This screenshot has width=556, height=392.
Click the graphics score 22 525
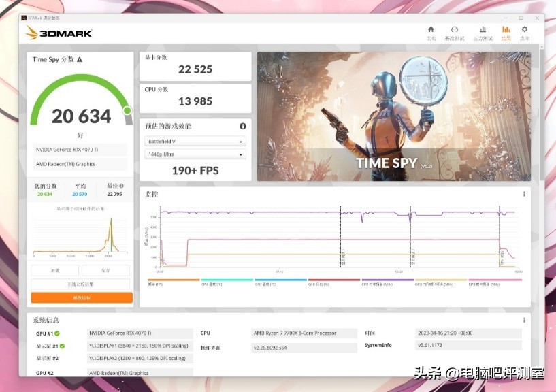pos(195,69)
